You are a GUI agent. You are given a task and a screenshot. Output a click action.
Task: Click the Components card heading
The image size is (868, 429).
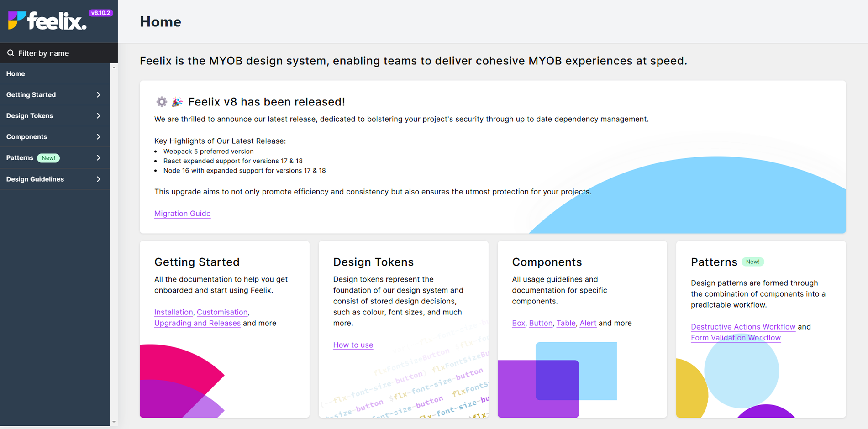click(547, 262)
